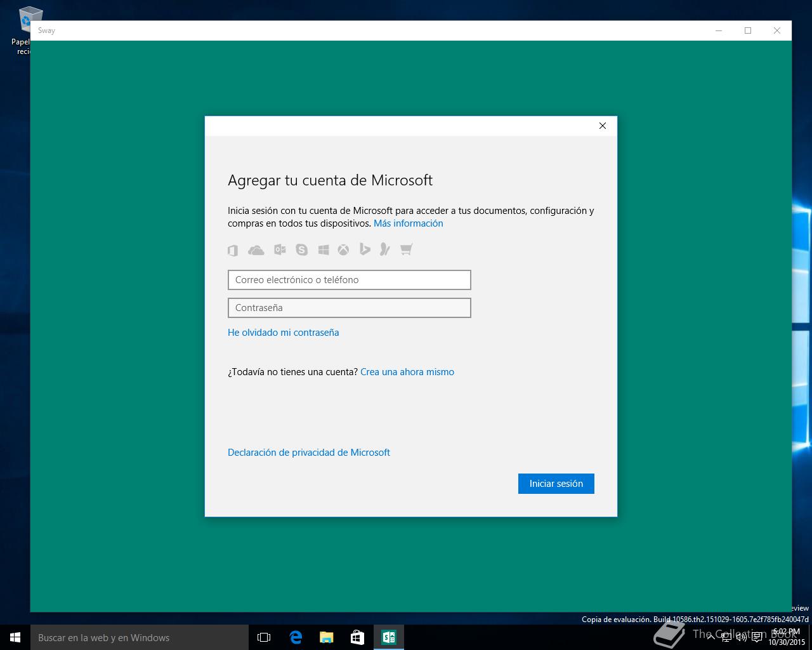Click the Skype icon in the services row
The image size is (812, 650).
pos(301,249)
